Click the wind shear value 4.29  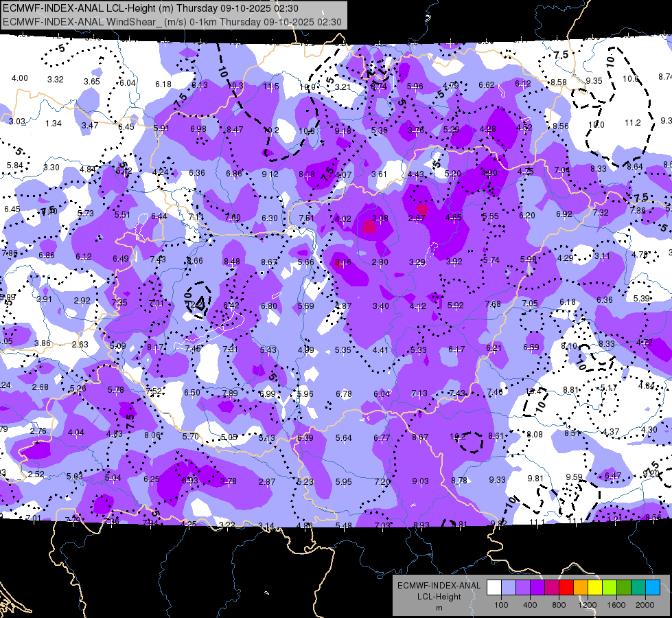[566, 257]
